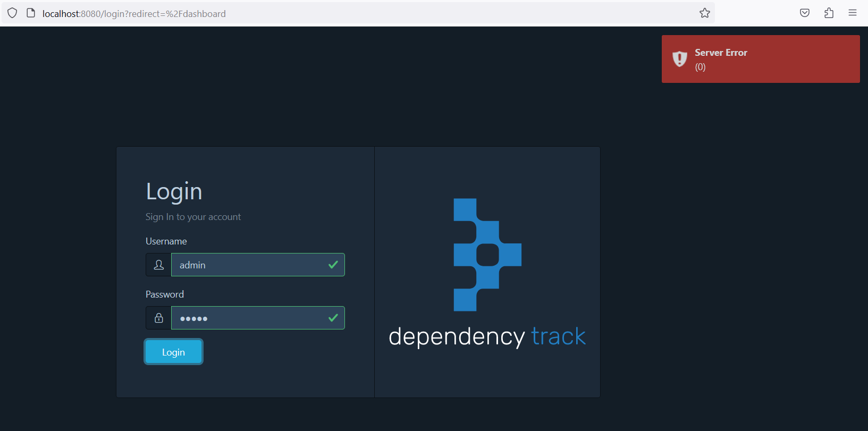Click the 'Sign In to your account' text

coord(193,217)
